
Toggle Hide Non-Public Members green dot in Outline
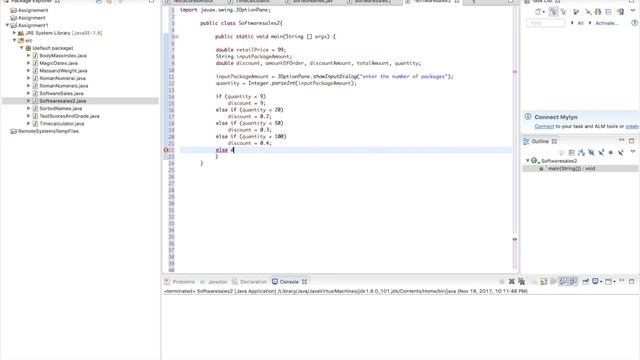(611, 153)
